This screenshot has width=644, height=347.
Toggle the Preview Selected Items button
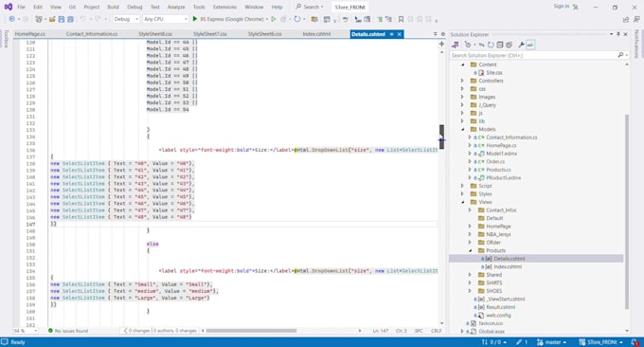tap(530, 45)
